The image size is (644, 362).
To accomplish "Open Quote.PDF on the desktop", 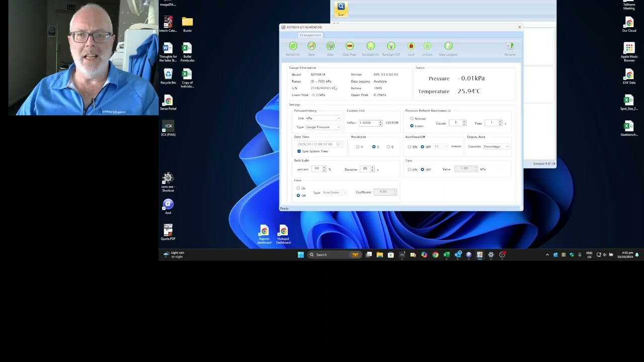I will [168, 232].
